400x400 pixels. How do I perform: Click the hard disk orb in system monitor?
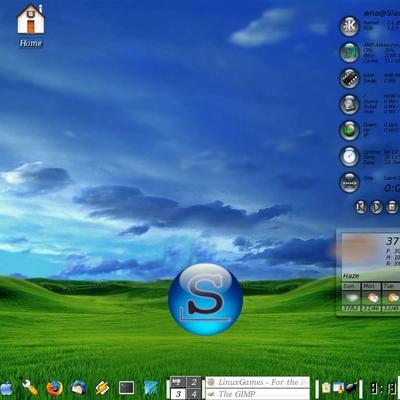pos(349,104)
